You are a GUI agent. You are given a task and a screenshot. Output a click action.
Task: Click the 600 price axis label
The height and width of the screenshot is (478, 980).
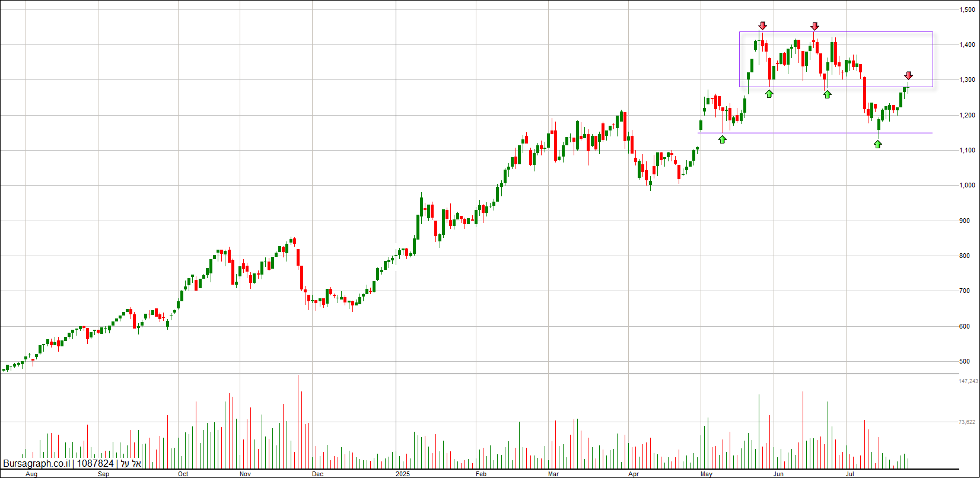(x=964, y=326)
